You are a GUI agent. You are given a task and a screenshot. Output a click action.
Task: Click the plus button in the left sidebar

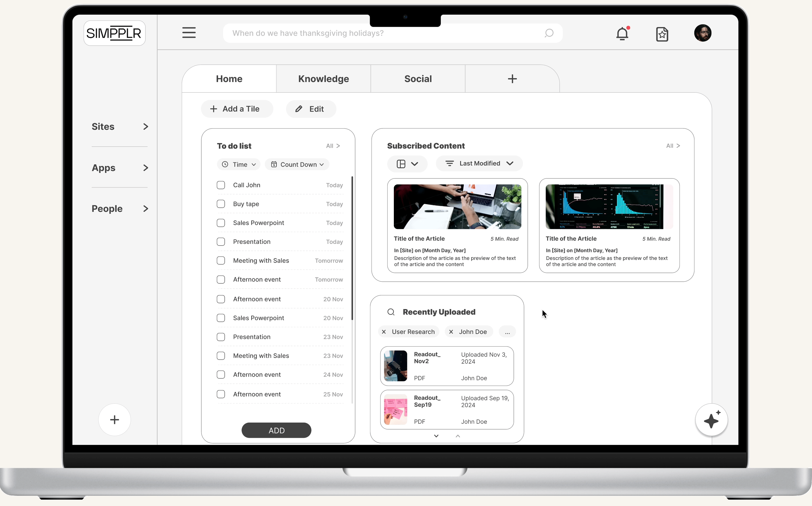point(114,420)
